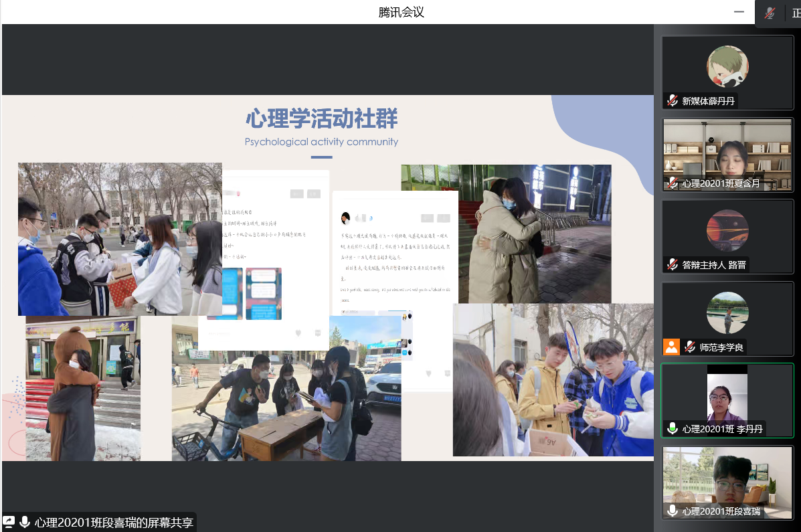This screenshot has width=801, height=532.
Task: Click the night-time hugging photo on the slide
Action: [535, 234]
